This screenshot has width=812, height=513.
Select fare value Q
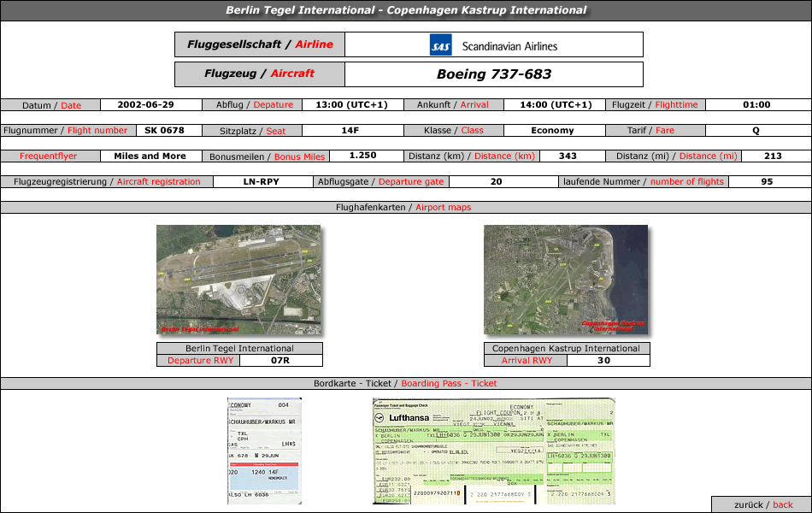756,131
